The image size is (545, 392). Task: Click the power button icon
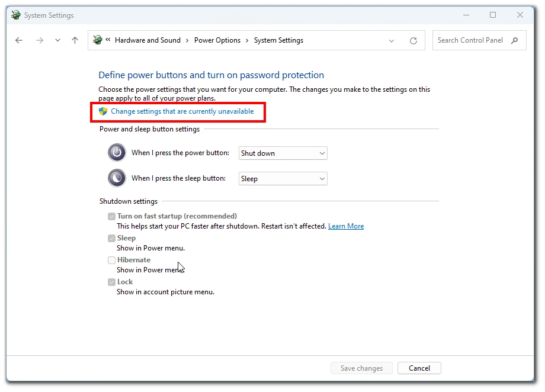[117, 153]
